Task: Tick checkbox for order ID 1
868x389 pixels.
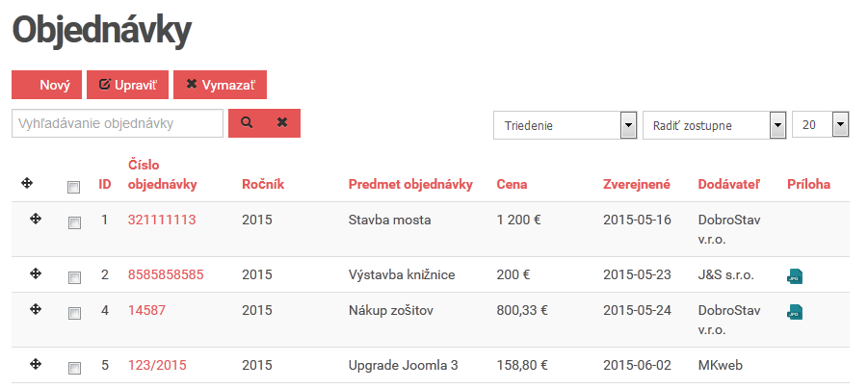Action: point(74,222)
